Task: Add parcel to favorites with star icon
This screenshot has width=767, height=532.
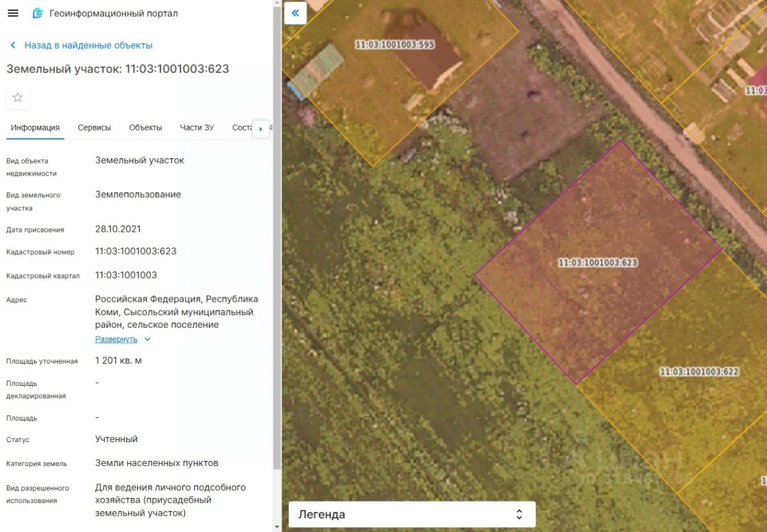Action: 18,97
